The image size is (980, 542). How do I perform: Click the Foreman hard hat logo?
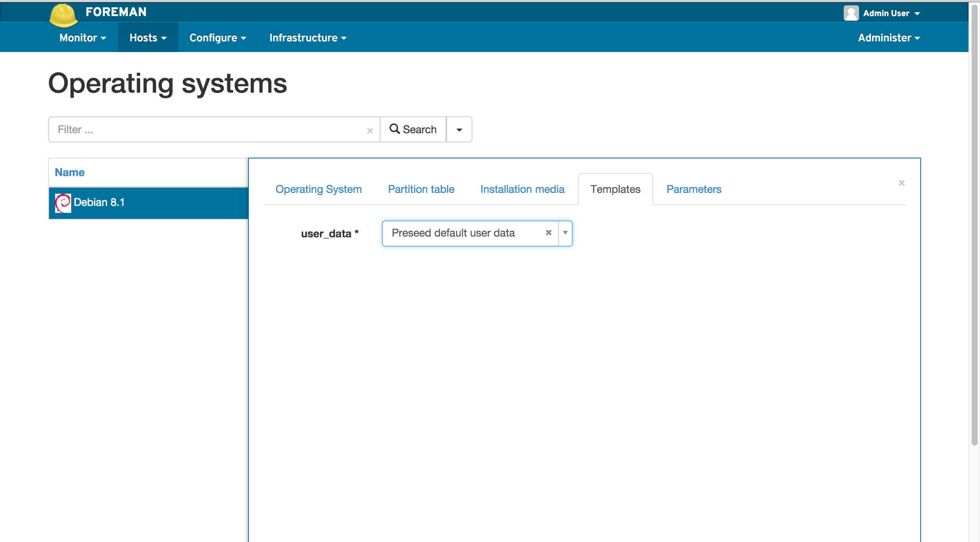pos(63,15)
